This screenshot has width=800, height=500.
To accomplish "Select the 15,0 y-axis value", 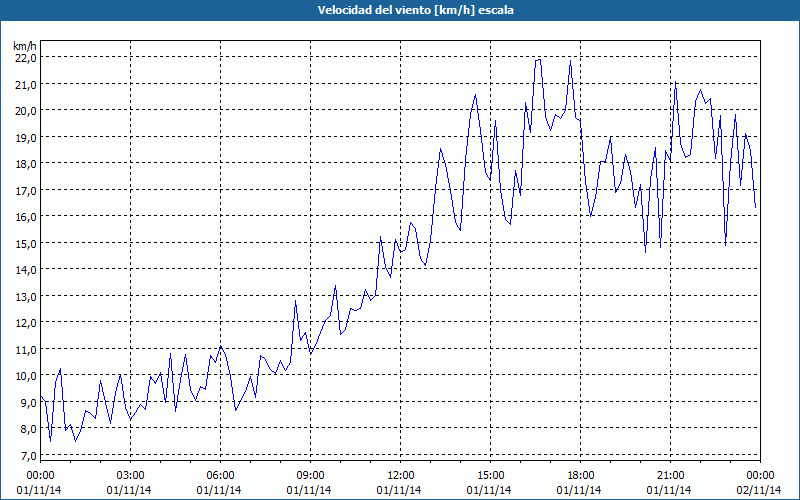I will 26,244.
